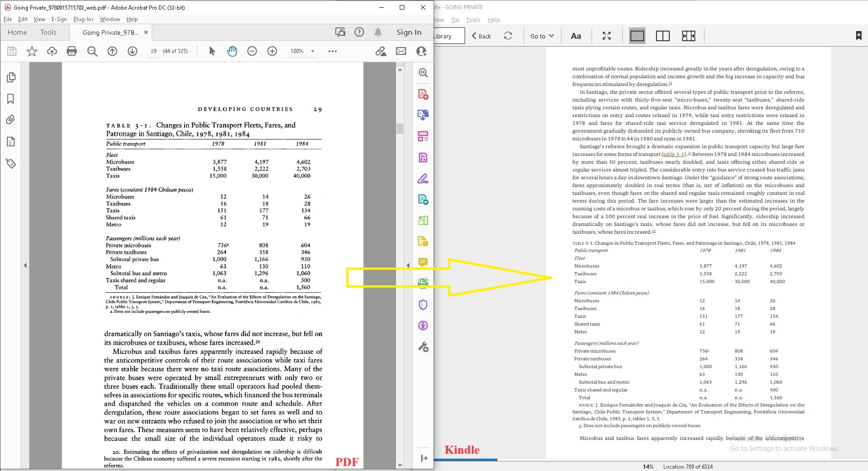Viewport: 868px width, 471px height.
Task: Open the more tools ellipsis options
Action: click(333, 51)
